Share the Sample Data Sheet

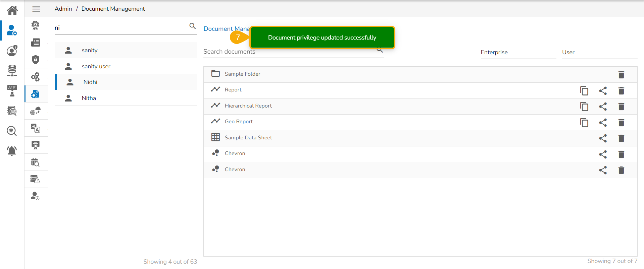(x=603, y=138)
